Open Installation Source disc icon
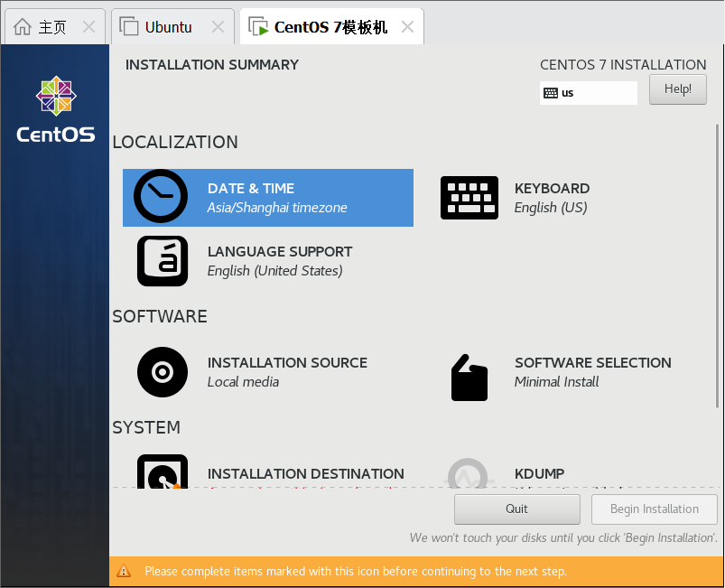 (163, 372)
